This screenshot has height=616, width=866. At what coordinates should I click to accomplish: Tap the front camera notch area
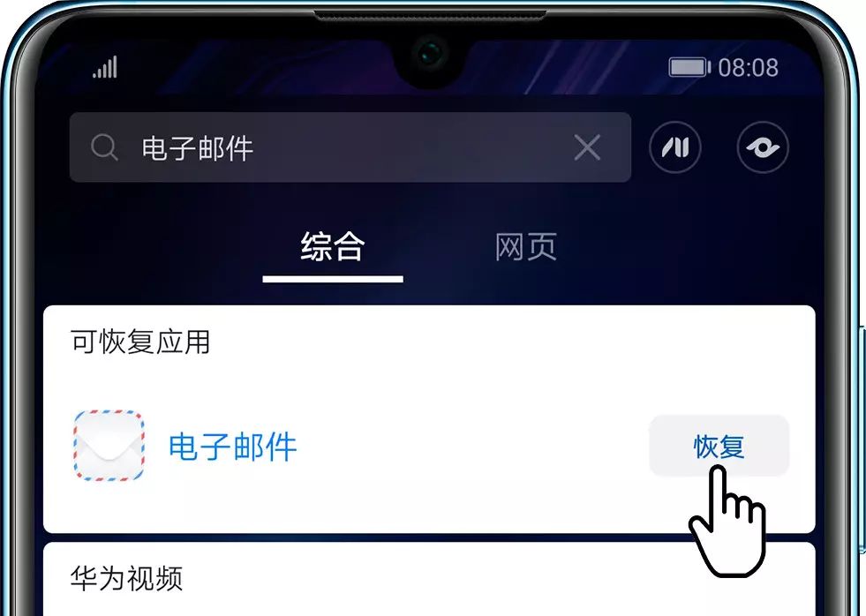coord(431,56)
